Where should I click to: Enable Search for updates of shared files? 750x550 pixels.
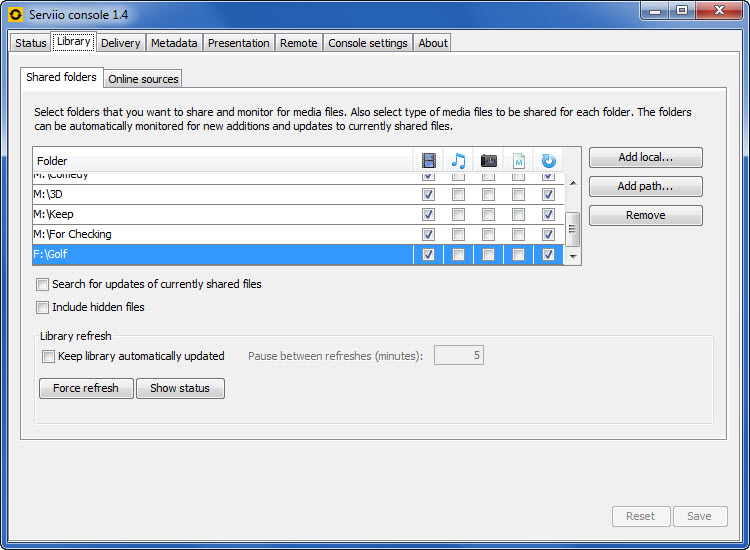pos(43,285)
